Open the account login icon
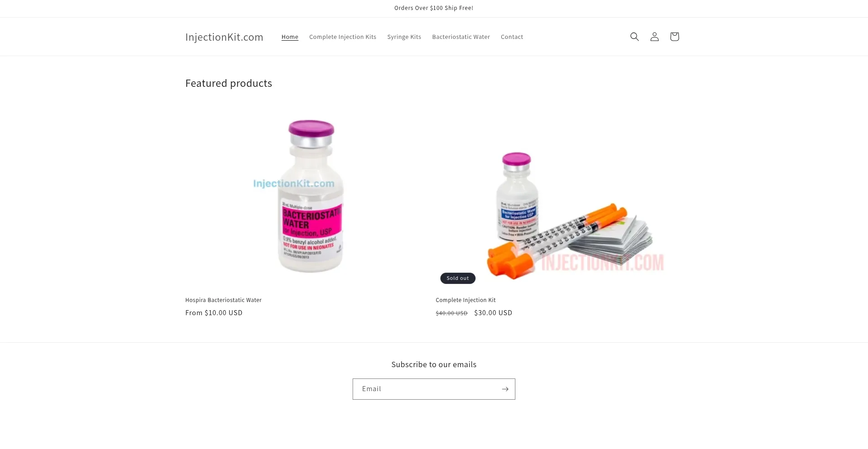This screenshot has height=449, width=868. coord(654,37)
